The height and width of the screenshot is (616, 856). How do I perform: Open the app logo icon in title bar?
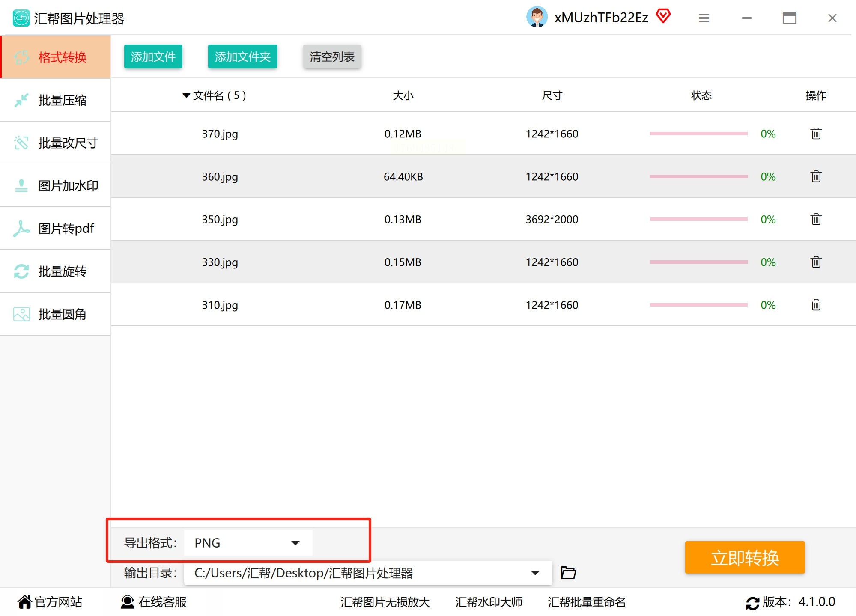pyautogui.click(x=21, y=18)
